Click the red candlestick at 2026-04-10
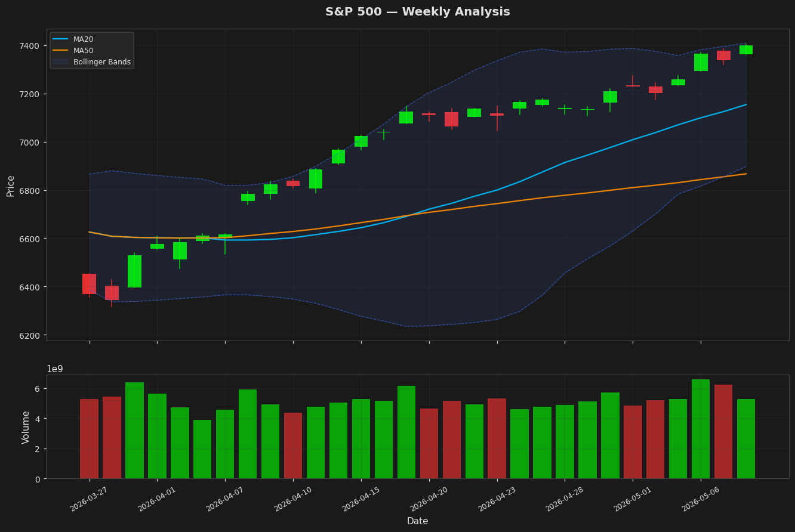Image resolution: width=795 pixels, height=532 pixels. point(293,184)
